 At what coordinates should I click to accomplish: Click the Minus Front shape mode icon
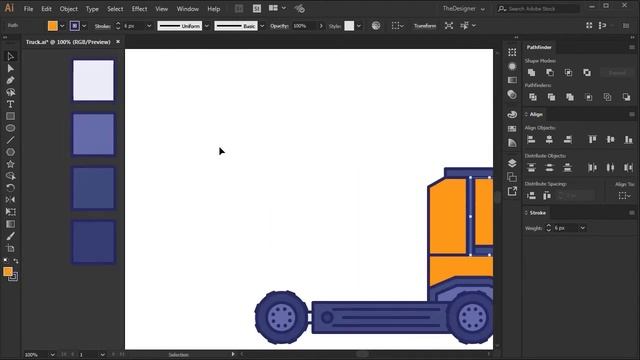click(x=550, y=73)
